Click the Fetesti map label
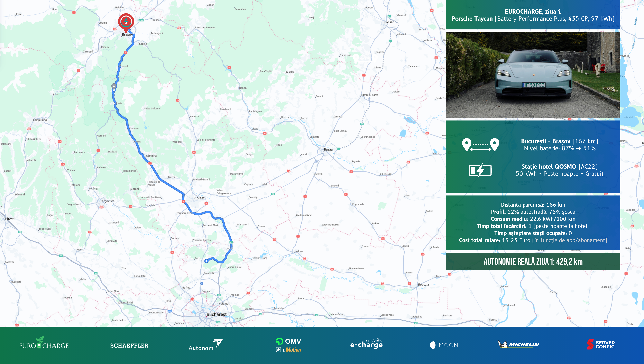Image resolution: width=644 pixels, height=364 pixels. pyautogui.click(x=493, y=319)
